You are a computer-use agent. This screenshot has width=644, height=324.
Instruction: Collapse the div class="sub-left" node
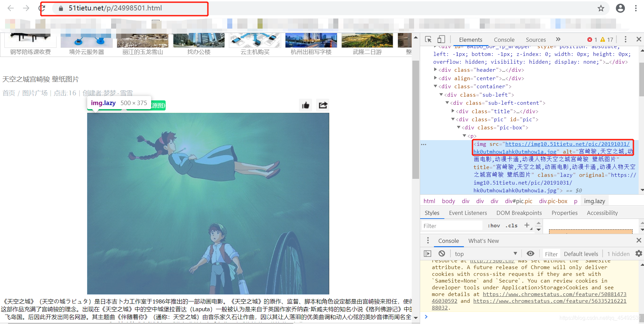441,95
